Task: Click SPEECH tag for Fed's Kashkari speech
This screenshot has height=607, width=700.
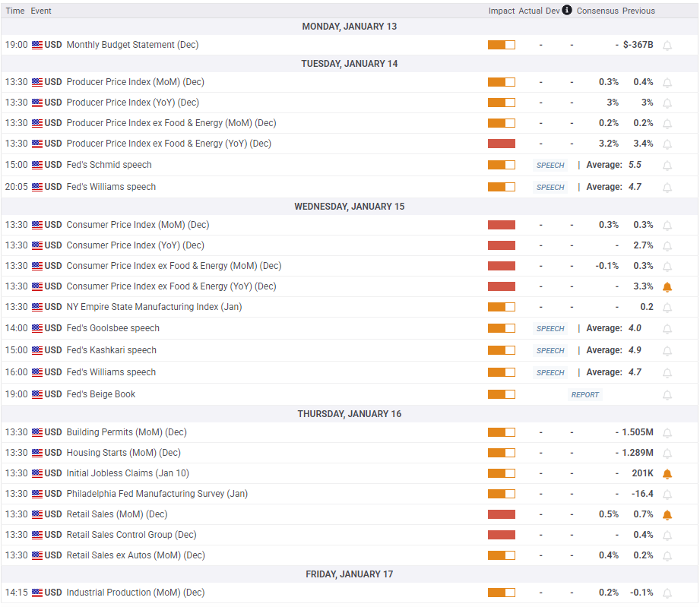Action: click(550, 350)
